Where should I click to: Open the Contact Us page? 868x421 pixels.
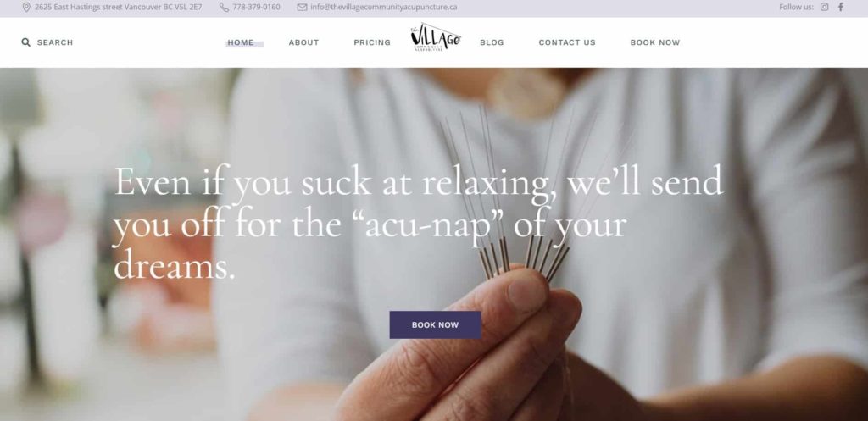point(567,42)
